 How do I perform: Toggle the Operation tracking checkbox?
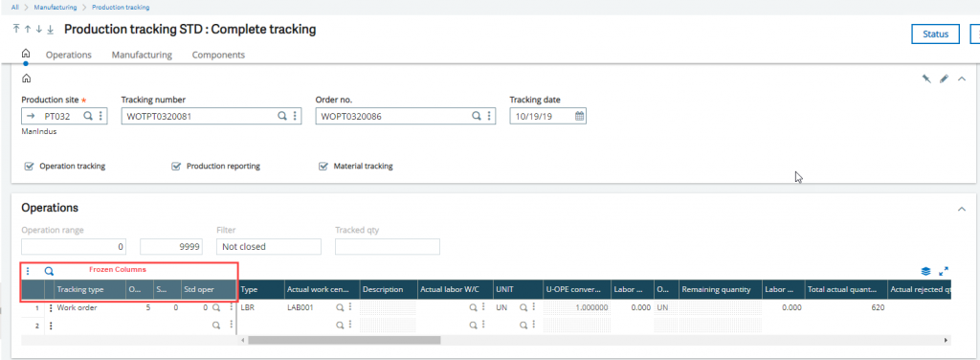(28, 167)
